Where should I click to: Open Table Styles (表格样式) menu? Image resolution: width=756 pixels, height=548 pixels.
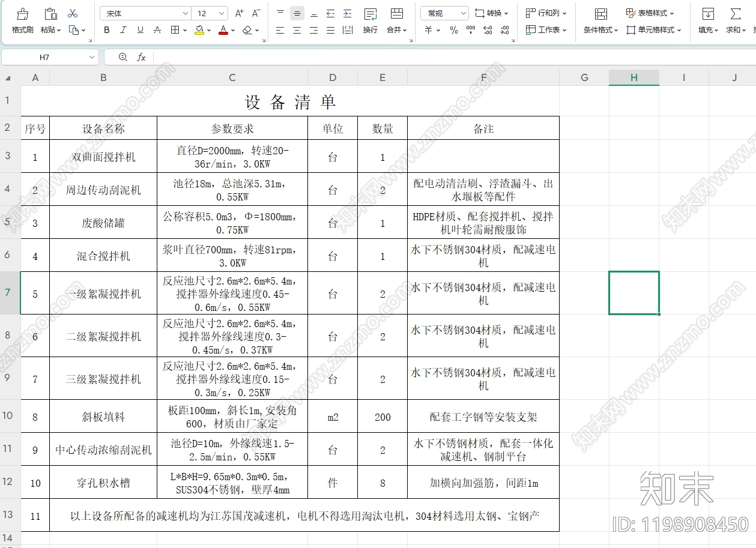650,13
